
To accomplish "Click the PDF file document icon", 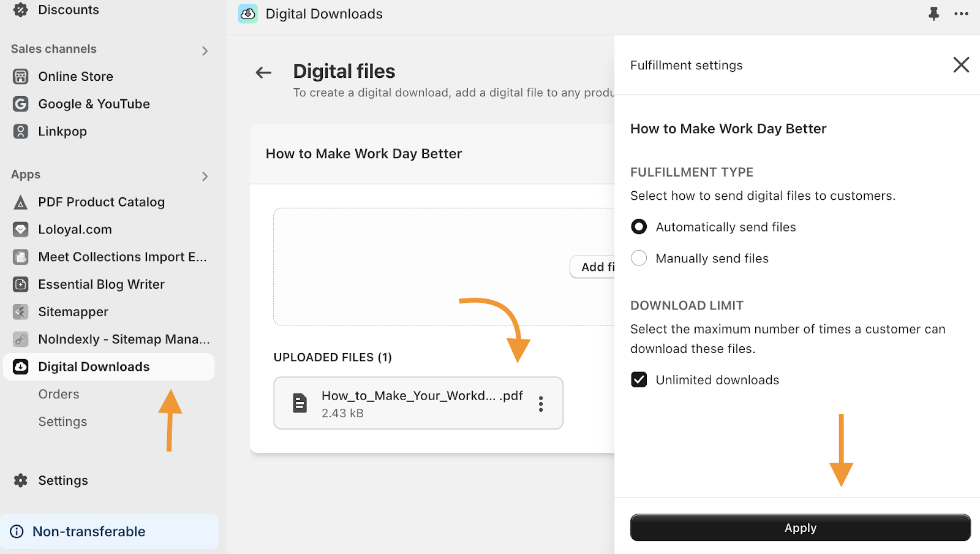I will pos(300,403).
